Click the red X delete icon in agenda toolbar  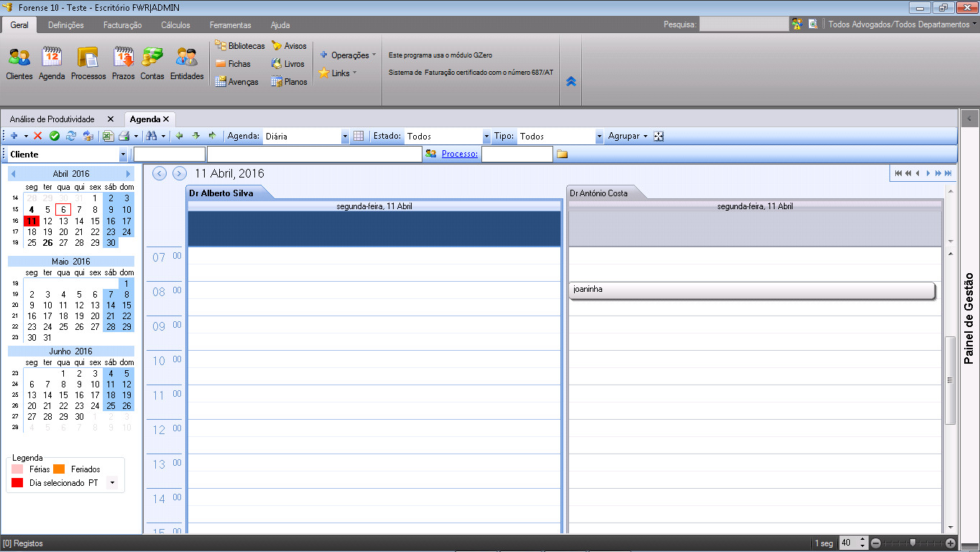click(38, 136)
